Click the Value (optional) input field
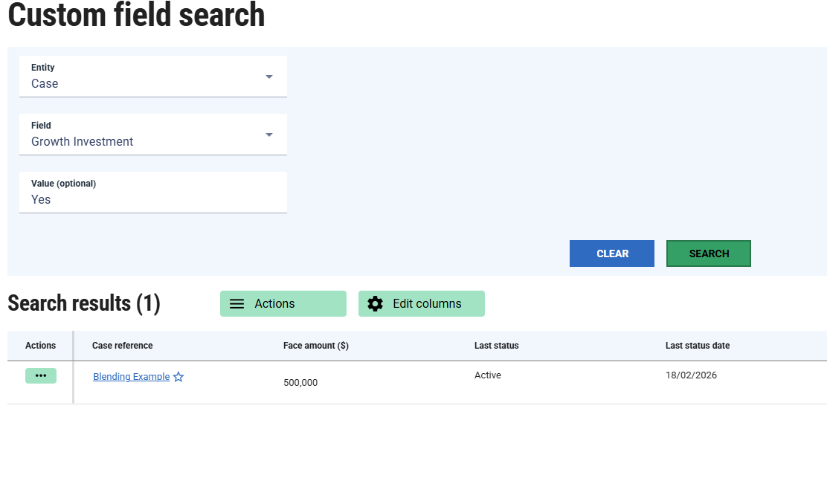Viewport: 827px width, 504px height. tap(152, 198)
